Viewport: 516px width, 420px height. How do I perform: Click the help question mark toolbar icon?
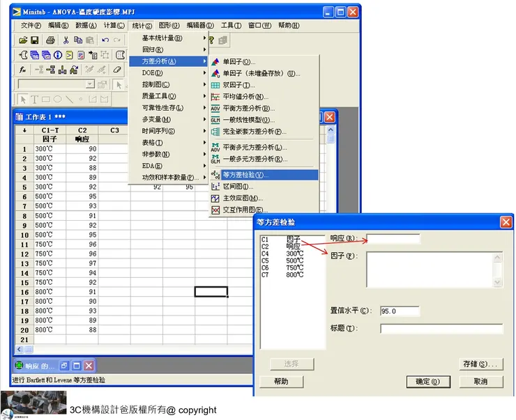pyautogui.click(x=211, y=40)
